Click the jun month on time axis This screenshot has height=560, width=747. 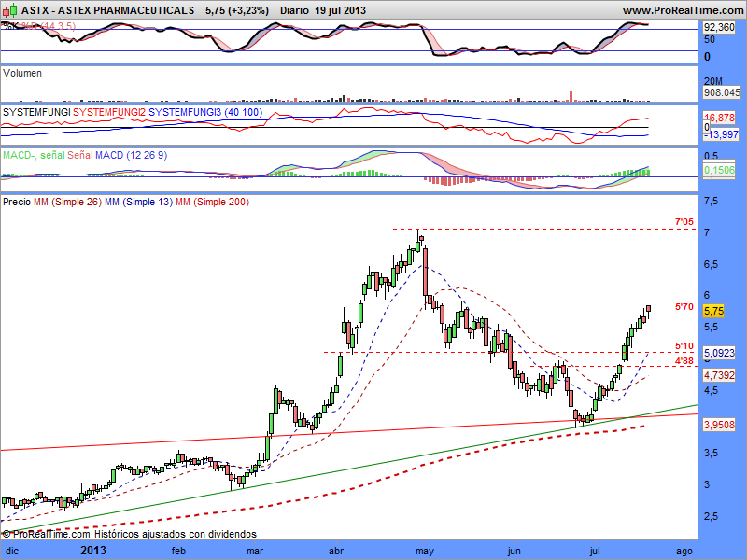[x=514, y=551]
